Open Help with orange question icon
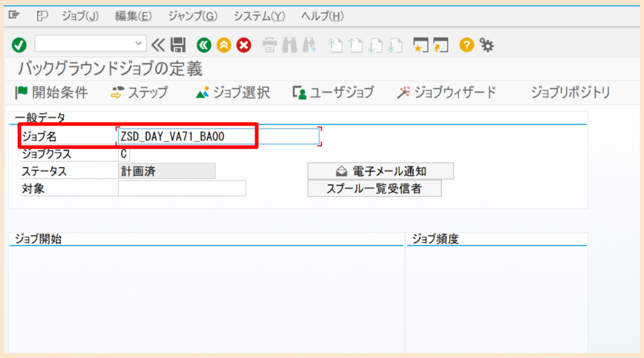Image resolution: width=644 pixels, height=358 pixels. coord(467,45)
